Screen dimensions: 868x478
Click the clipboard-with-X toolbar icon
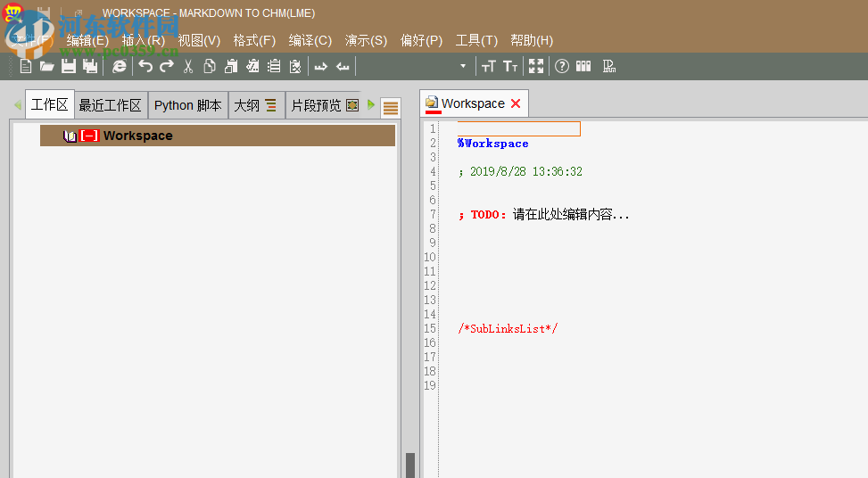(x=295, y=66)
